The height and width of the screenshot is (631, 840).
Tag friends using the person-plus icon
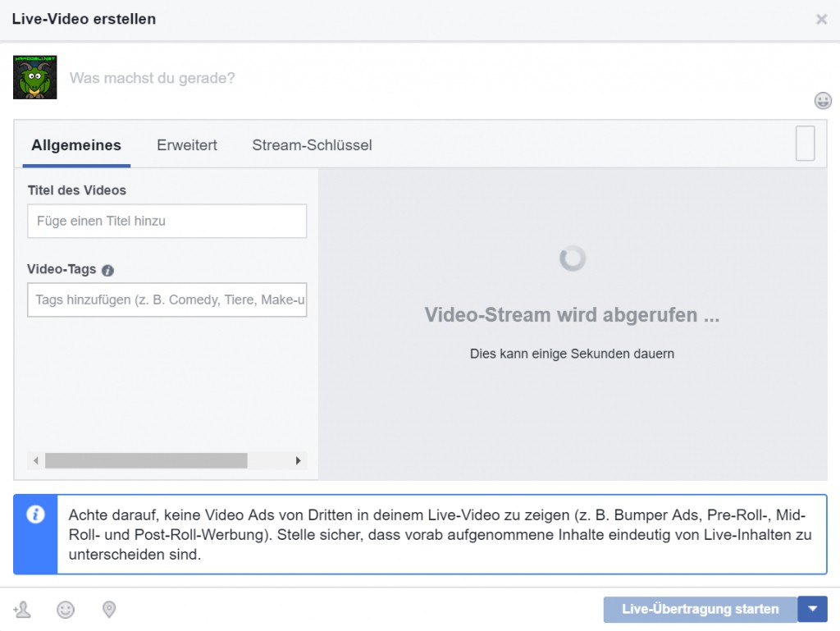(22, 609)
